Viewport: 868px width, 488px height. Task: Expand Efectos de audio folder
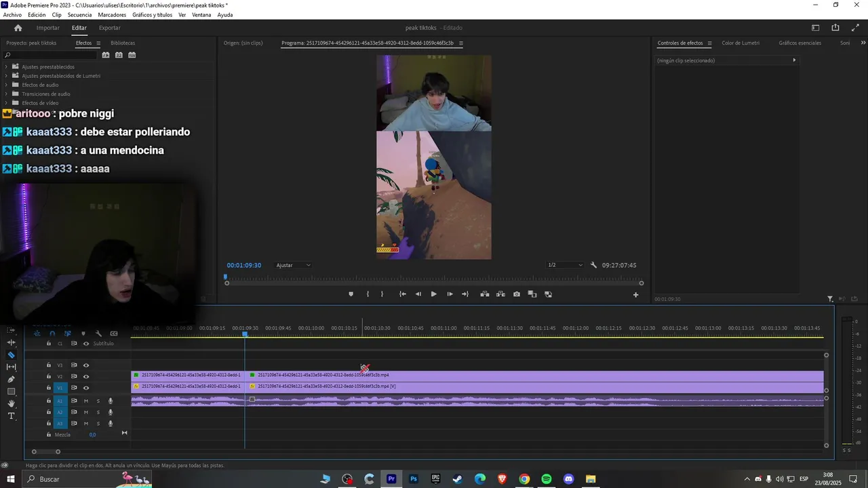(x=6, y=85)
